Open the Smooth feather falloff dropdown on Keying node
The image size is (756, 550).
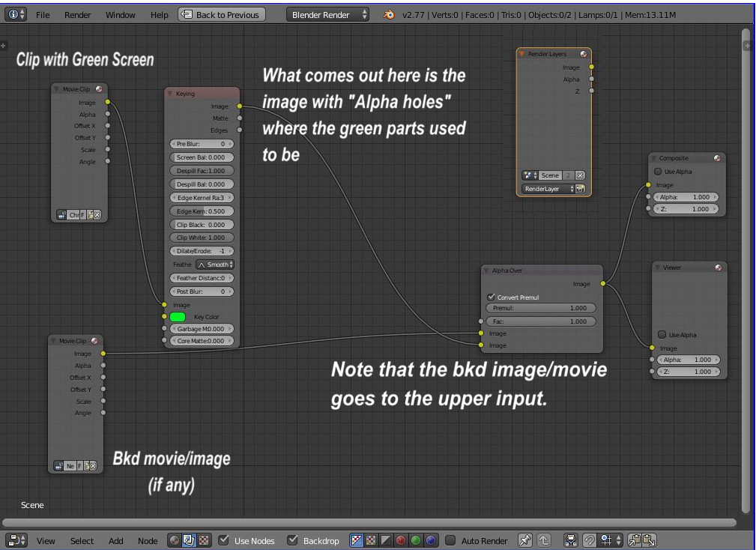[215, 264]
